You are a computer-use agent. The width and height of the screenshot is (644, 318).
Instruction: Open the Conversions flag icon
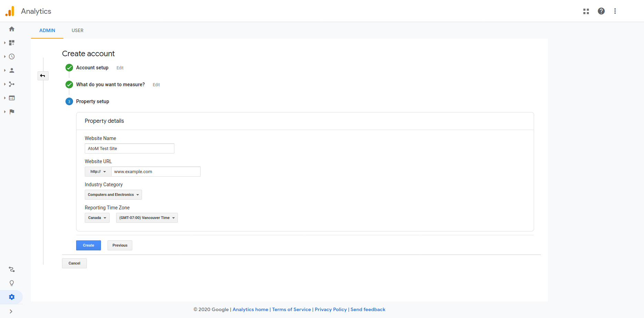click(x=12, y=112)
